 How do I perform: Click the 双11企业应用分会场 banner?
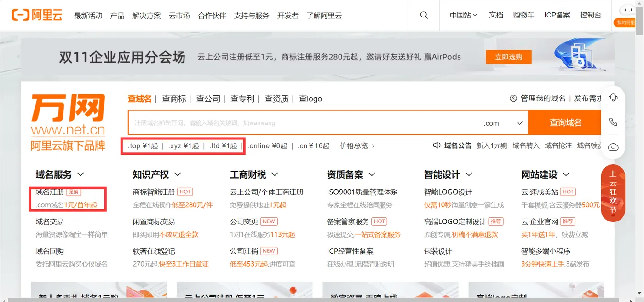[317, 57]
